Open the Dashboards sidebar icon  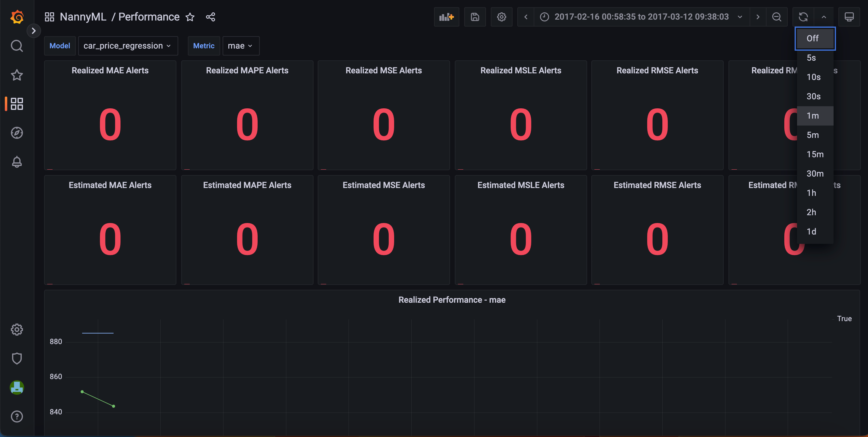coord(17,104)
